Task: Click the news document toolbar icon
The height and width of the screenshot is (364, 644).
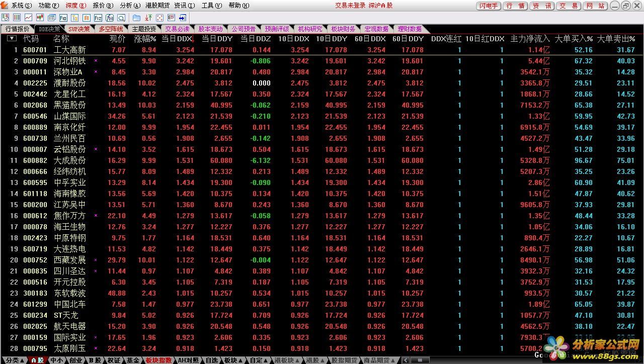Action: tap(52, 18)
